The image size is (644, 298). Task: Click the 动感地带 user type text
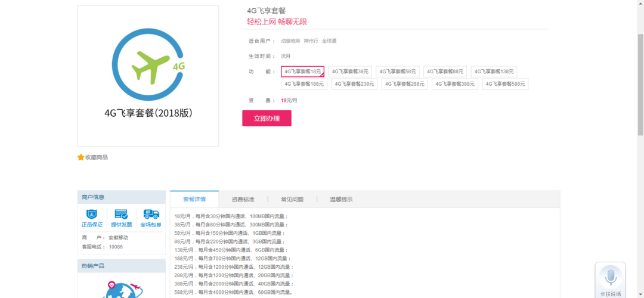pyautogui.click(x=290, y=41)
